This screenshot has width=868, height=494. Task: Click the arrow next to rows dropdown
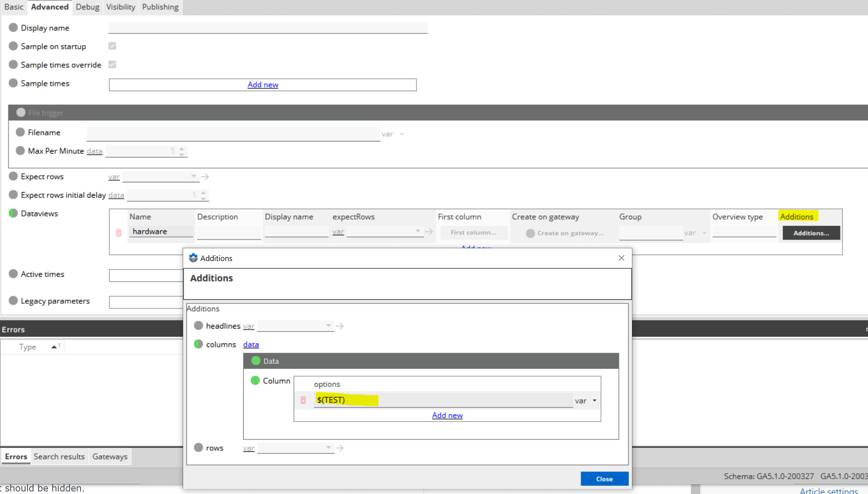pyautogui.click(x=340, y=448)
